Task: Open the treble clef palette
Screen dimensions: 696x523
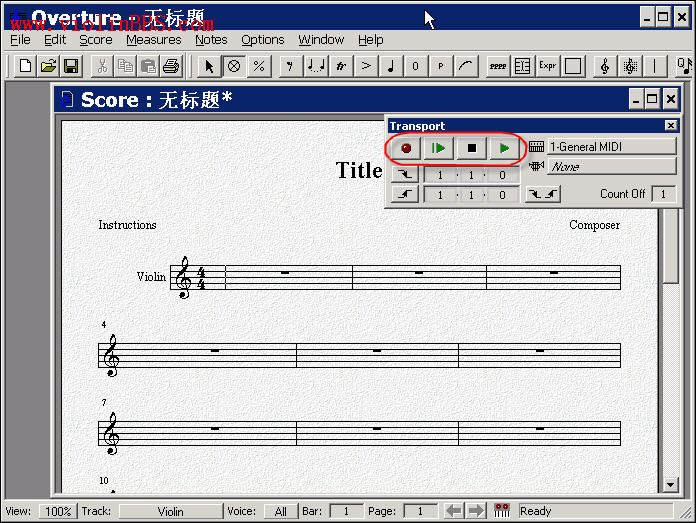Action: pos(604,67)
